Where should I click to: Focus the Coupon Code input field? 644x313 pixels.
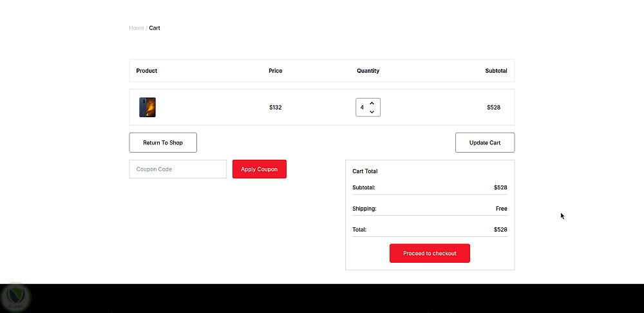[x=178, y=169]
